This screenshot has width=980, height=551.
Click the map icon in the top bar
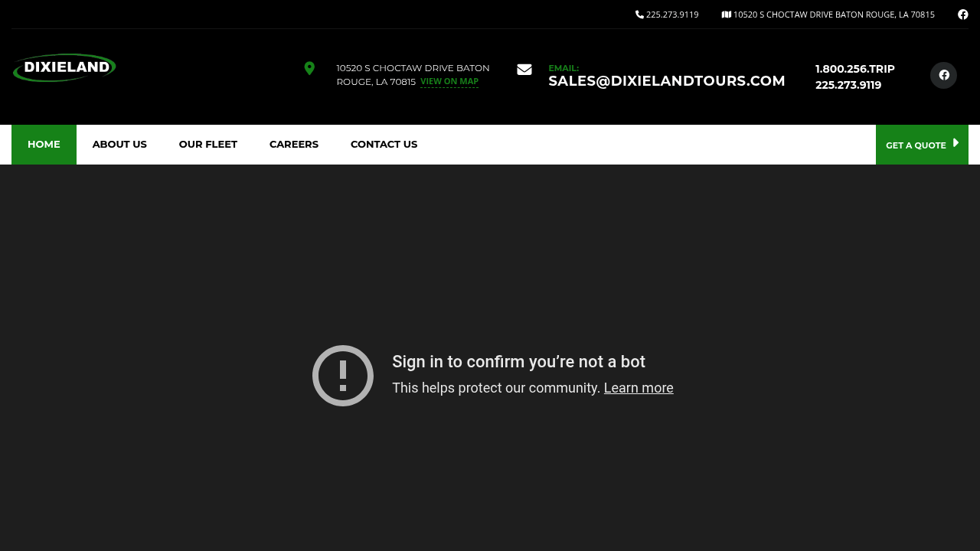726,15
